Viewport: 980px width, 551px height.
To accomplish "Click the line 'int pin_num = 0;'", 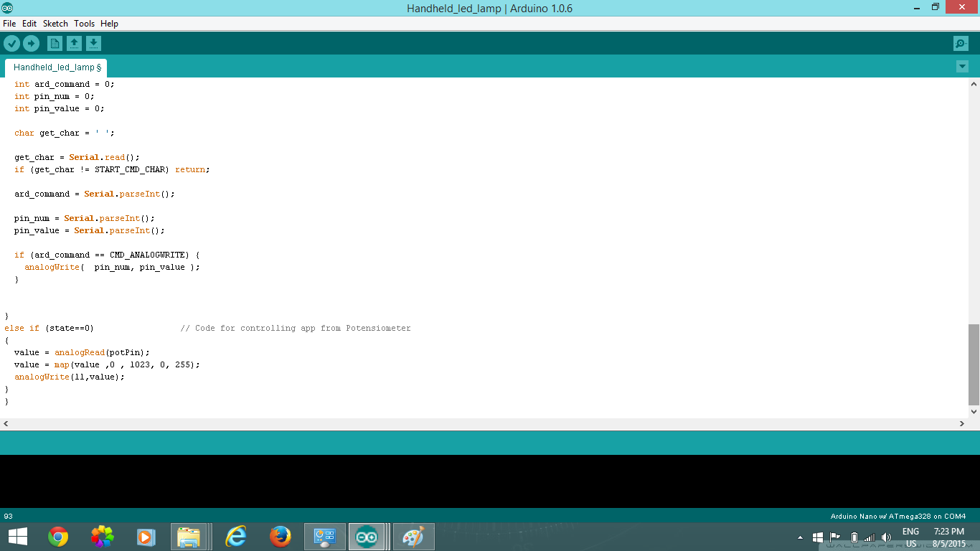I will [55, 96].
